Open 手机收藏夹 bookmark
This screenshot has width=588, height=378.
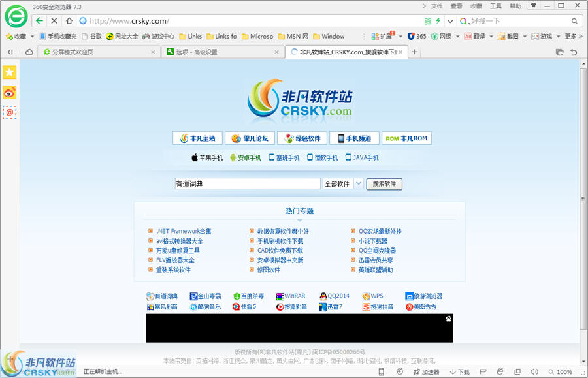click(58, 37)
